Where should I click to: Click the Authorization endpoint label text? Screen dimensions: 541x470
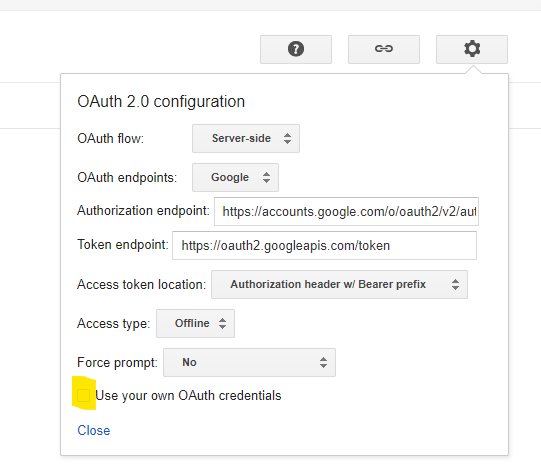click(x=143, y=210)
